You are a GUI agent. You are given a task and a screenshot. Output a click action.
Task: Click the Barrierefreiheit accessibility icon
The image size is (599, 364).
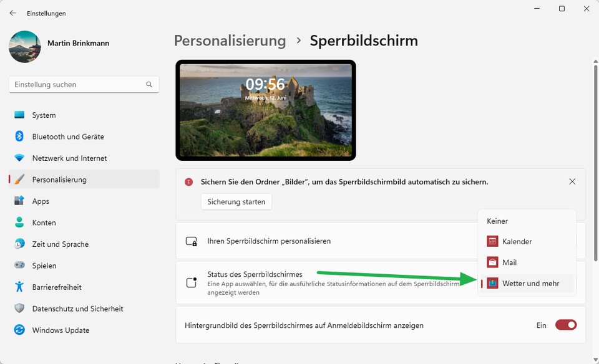click(x=21, y=287)
